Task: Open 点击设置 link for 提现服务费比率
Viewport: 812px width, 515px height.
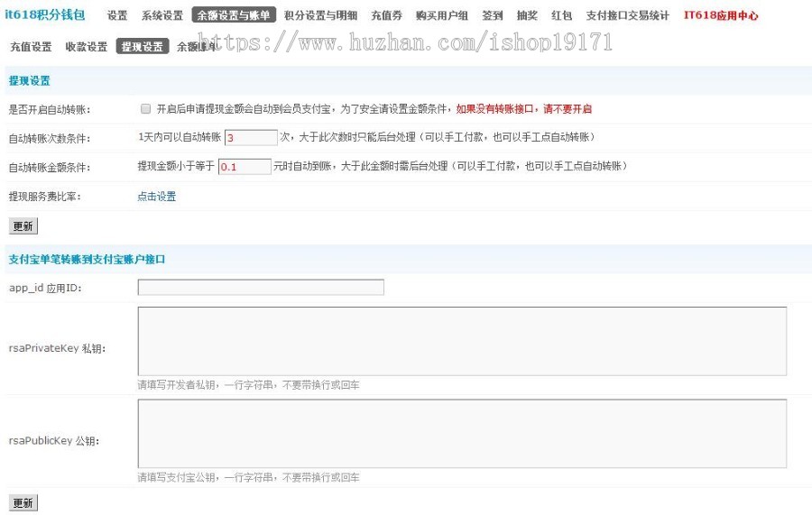Action: pyautogui.click(x=156, y=196)
